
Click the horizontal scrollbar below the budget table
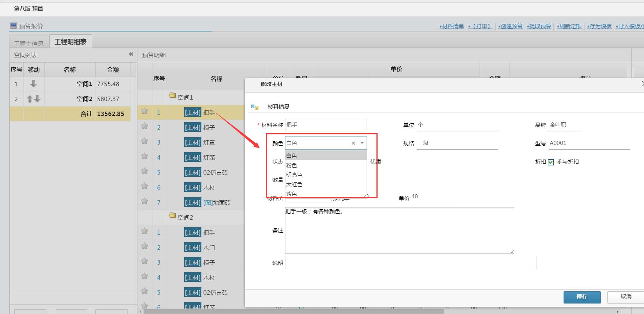pyautogui.click(x=292, y=311)
